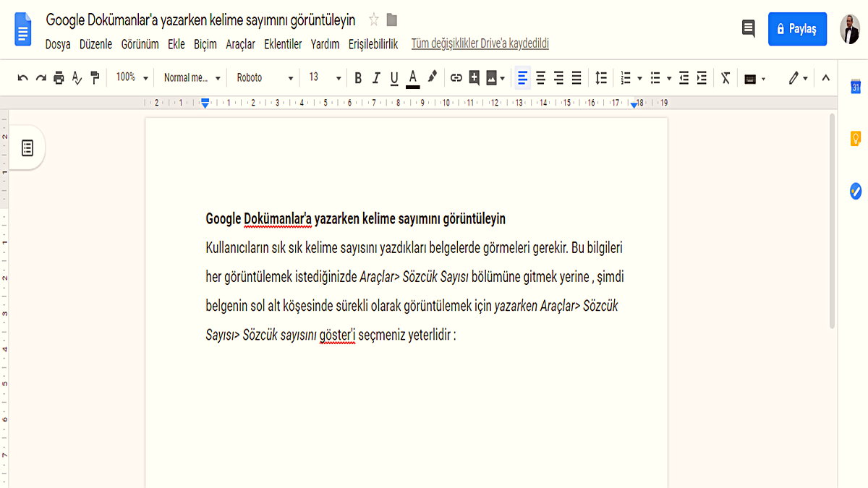
Task: Open the font size 13 dropdown
Action: (325, 77)
